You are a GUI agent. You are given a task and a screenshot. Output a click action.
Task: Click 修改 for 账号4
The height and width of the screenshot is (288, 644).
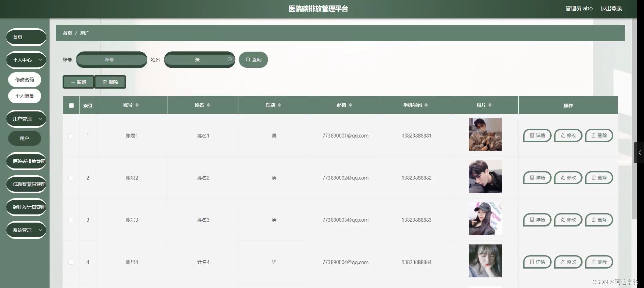tap(568, 262)
